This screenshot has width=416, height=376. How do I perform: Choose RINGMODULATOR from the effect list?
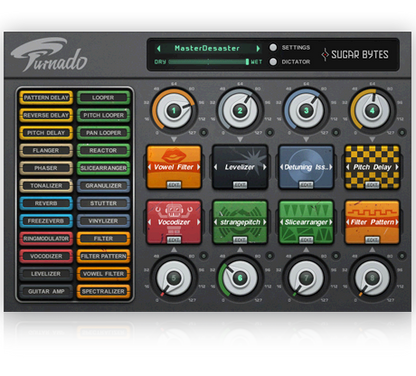(x=46, y=239)
